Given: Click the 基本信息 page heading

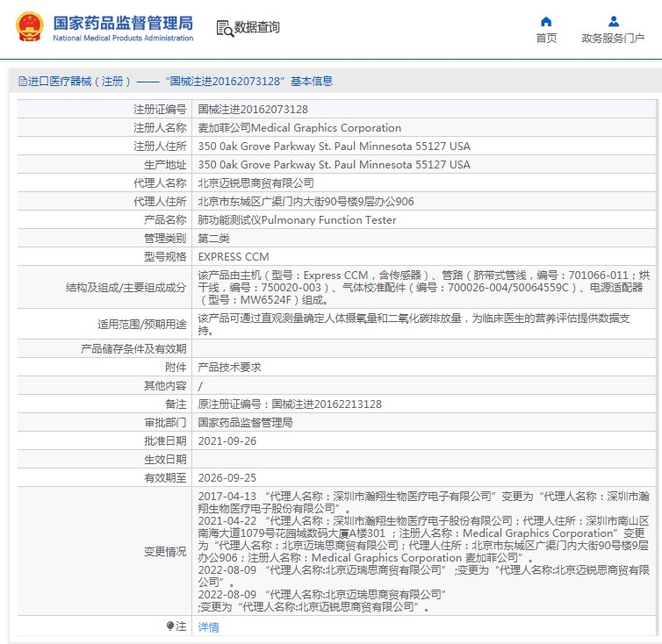Looking at the screenshot, I should [x=312, y=81].
